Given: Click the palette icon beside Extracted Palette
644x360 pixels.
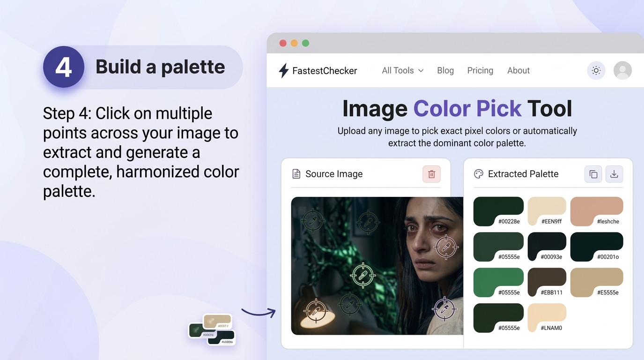Looking at the screenshot, I should (x=478, y=174).
